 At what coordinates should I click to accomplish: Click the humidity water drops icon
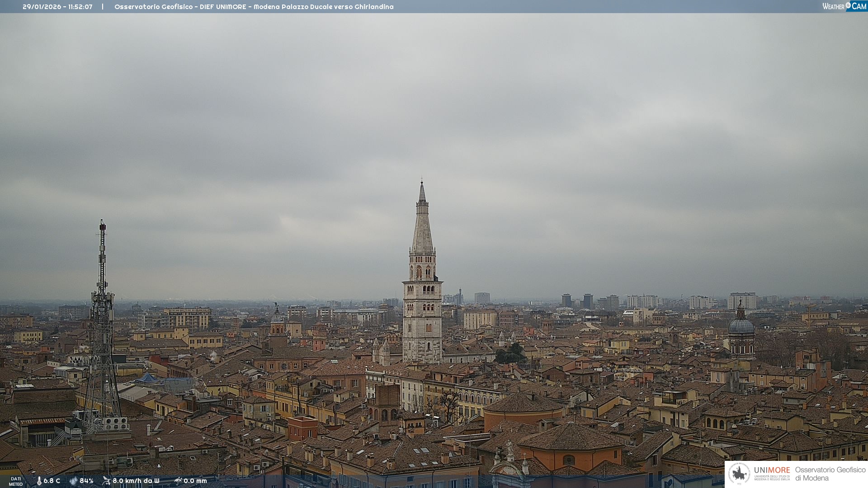73,481
